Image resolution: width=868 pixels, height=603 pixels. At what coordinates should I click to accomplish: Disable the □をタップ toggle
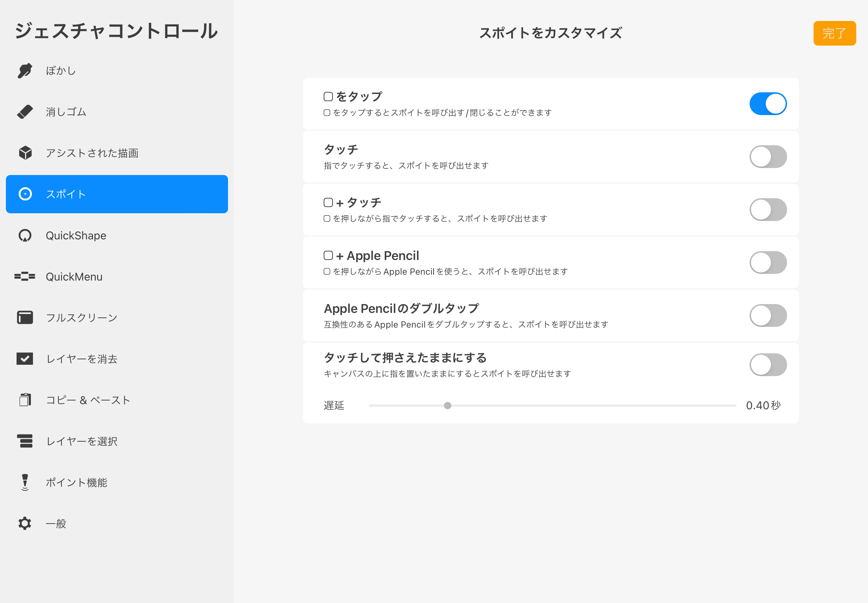[768, 104]
